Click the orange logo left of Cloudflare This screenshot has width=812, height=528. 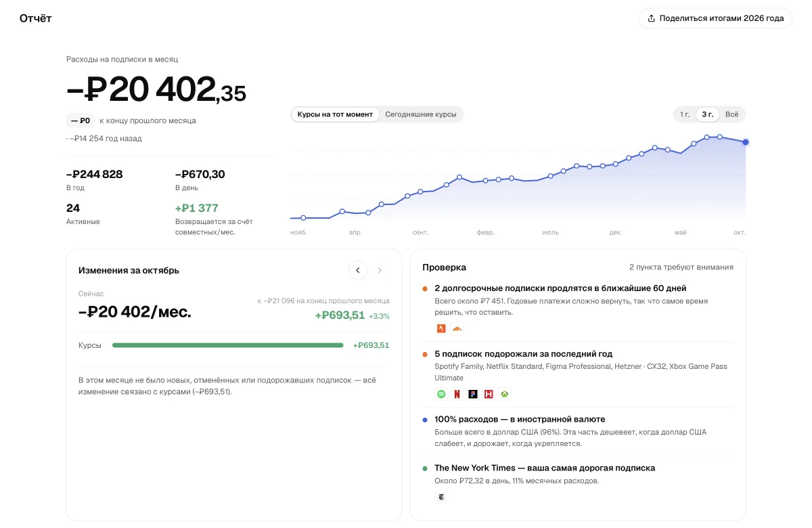tap(441, 329)
